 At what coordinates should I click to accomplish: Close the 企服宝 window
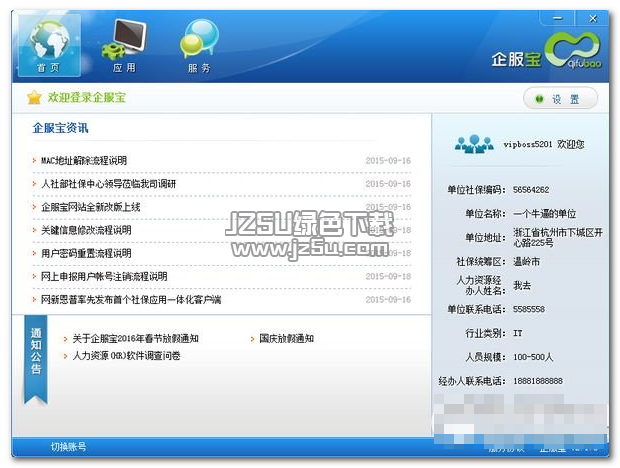[x=592, y=18]
